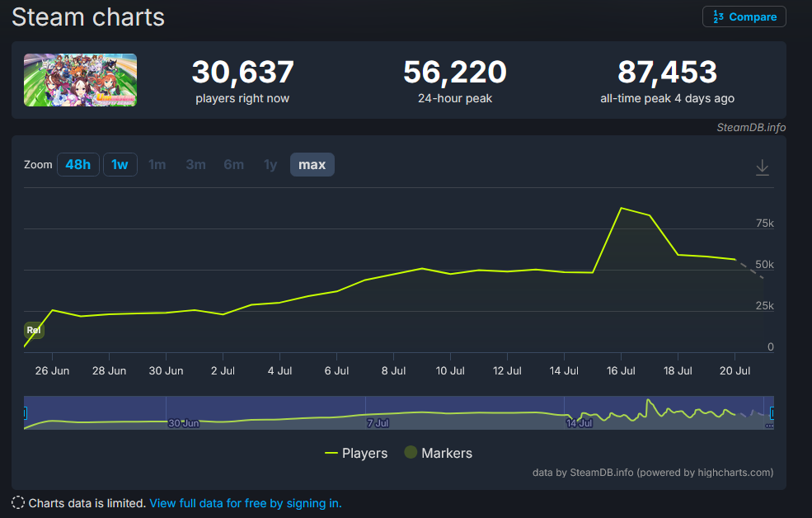Open 'View full data for free by signing in' link
Viewport: 812px width, 518px height.
tap(246, 503)
